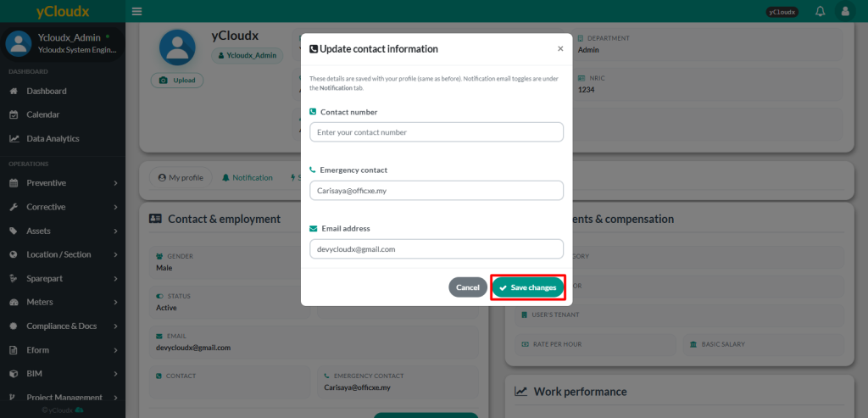
Task: Click the Location / Section globe icon
Action: (x=14, y=254)
